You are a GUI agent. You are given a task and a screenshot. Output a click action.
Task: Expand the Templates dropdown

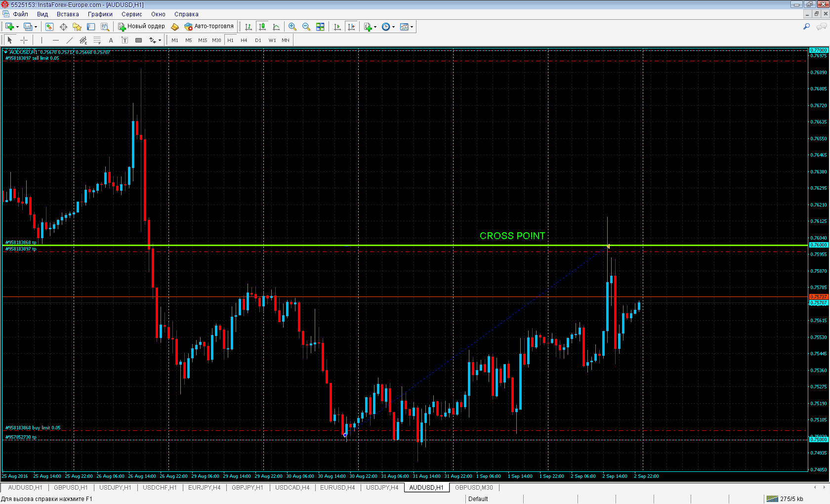411,27
